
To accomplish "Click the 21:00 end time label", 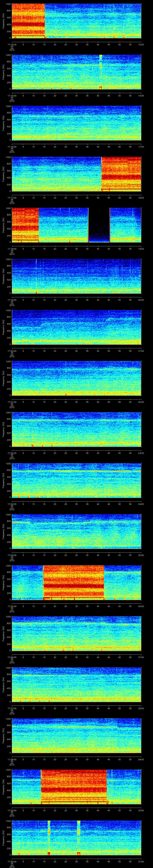I will tap(141, 351).
